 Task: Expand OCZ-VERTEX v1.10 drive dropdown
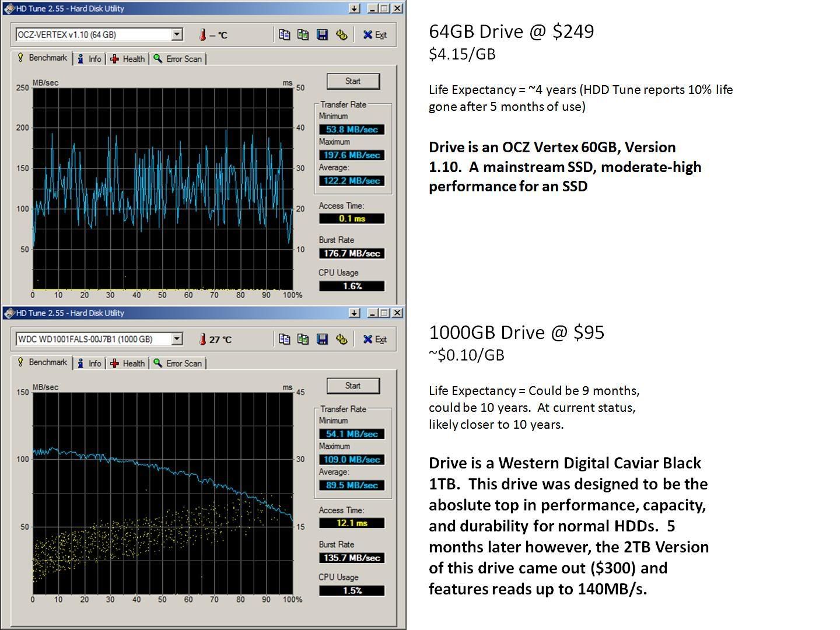coord(177,34)
